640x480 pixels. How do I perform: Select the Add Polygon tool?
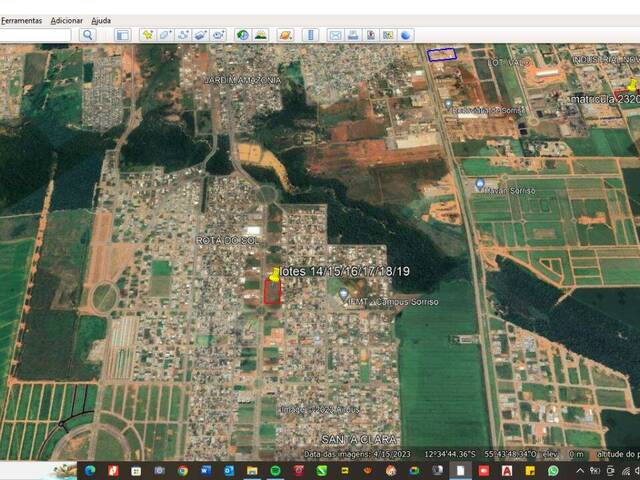coord(165,35)
